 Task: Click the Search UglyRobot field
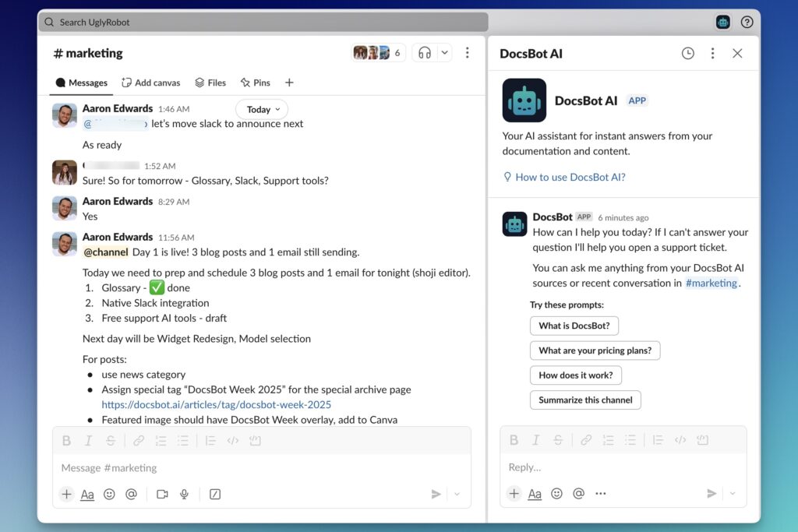[x=263, y=22]
